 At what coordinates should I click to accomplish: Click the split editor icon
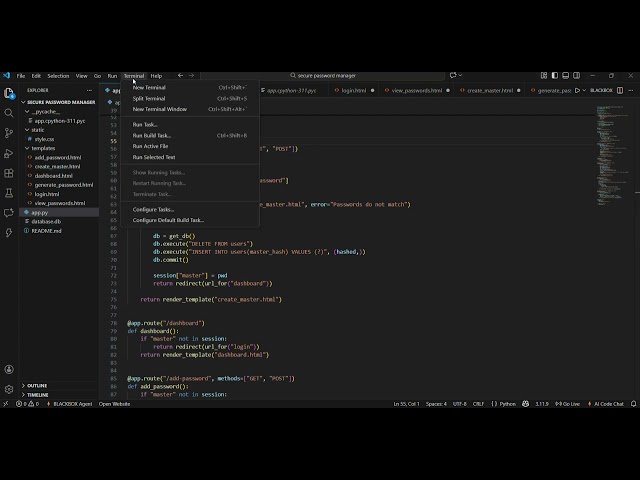coord(620,90)
